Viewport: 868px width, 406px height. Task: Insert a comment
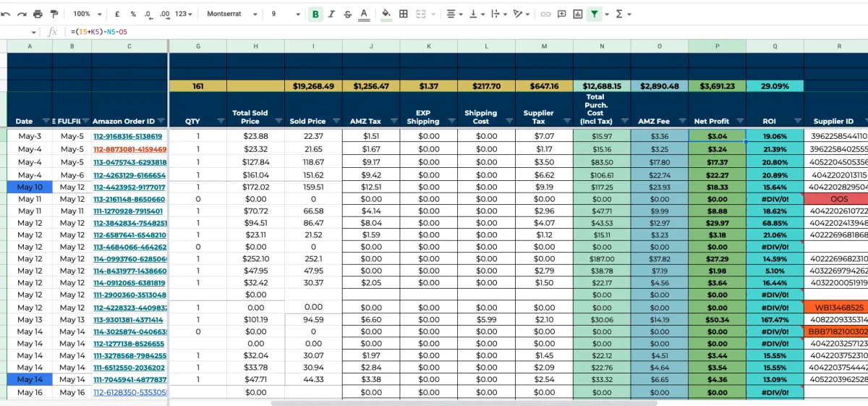(x=562, y=14)
